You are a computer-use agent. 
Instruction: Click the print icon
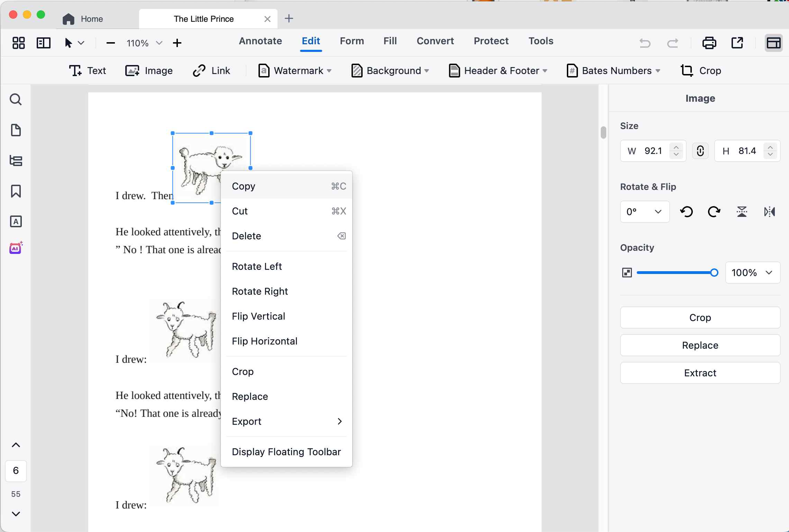coord(709,43)
